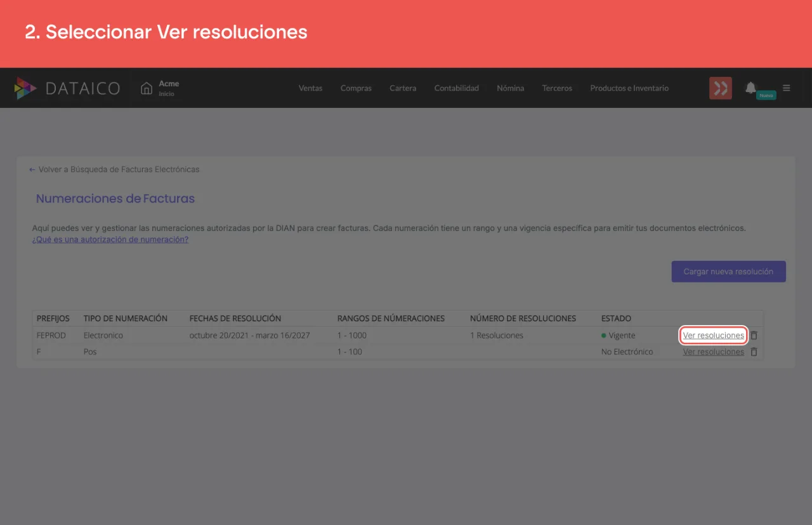Delete the Pos numbering with trash icon
This screenshot has height=525, width=812.
tap(754, 352)
